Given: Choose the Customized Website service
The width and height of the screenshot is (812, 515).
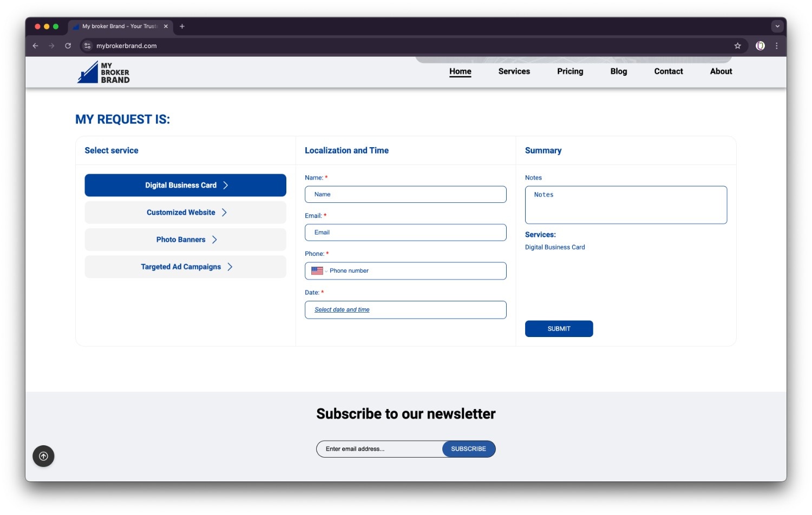Looking at the screenshot, I should pyautogui.click(x=185, y=213).
